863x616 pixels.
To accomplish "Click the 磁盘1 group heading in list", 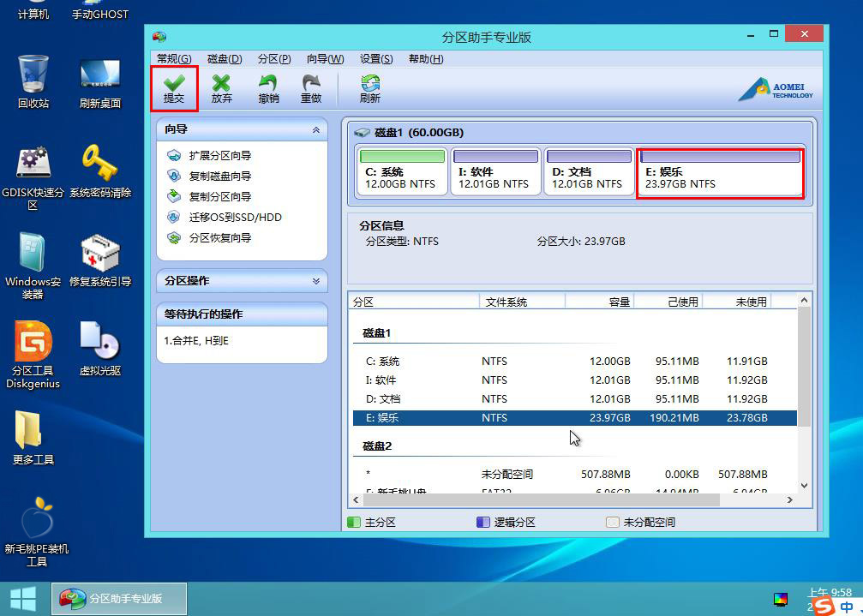I will coord(377,333).
